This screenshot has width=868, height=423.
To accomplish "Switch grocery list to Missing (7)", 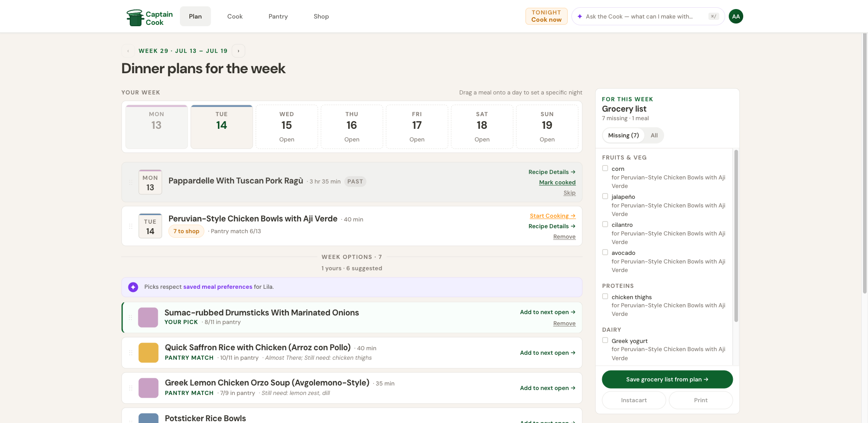I will coord(623,136).
